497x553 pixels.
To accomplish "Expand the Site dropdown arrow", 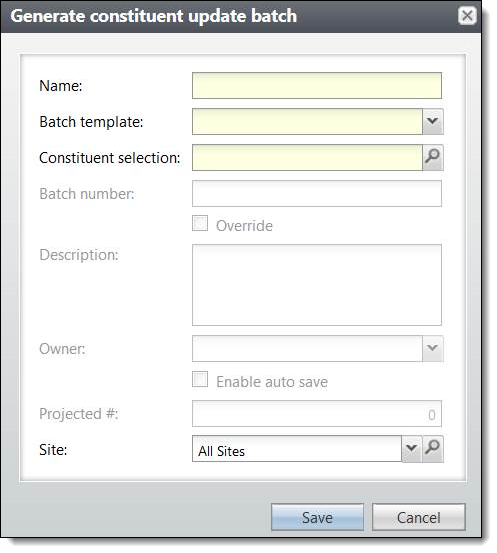I will pyautogui.click(x=412, y=449).
